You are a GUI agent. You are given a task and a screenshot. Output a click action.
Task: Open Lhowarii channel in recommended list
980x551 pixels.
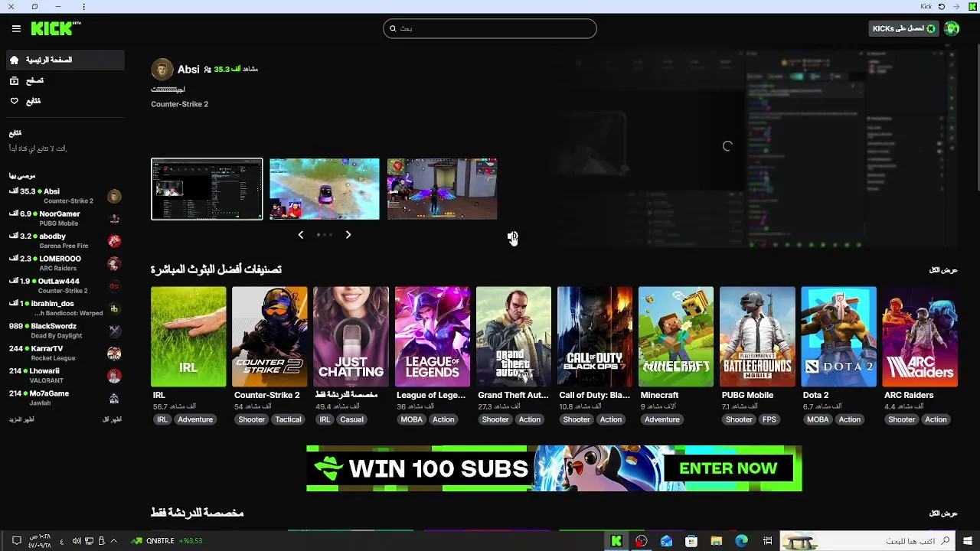(x=65, y=376)
